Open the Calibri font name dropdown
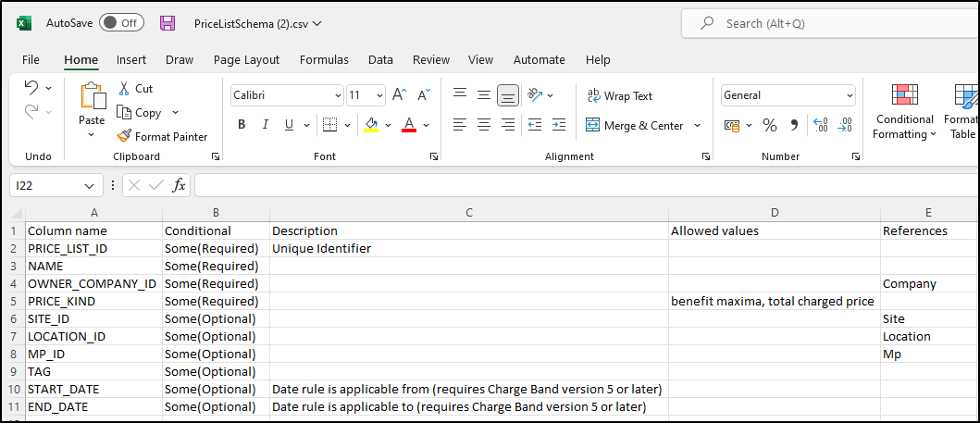 click(338, 95)
